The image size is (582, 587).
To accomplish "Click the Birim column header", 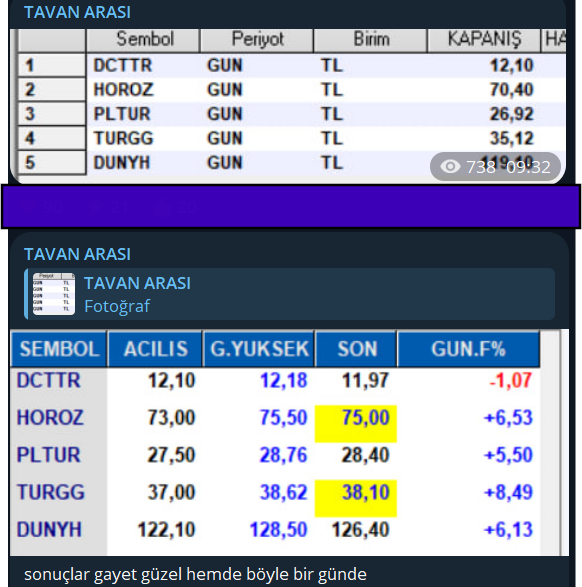I will [371, 40].
